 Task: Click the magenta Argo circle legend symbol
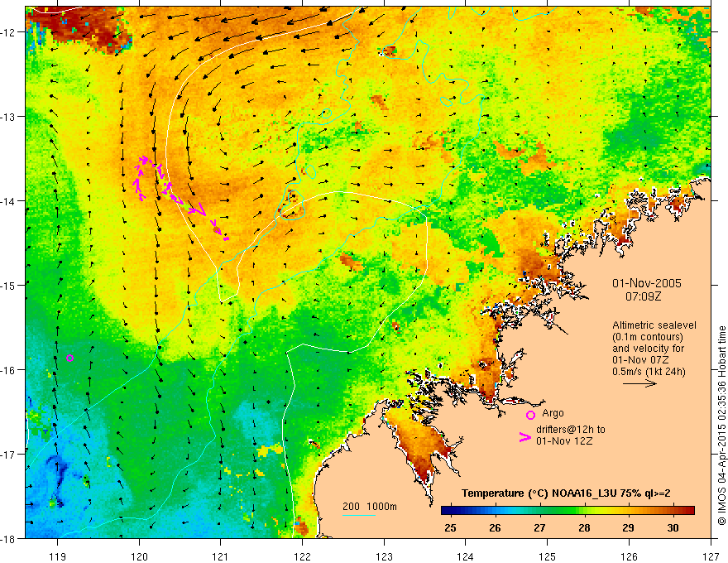[530, 415]
